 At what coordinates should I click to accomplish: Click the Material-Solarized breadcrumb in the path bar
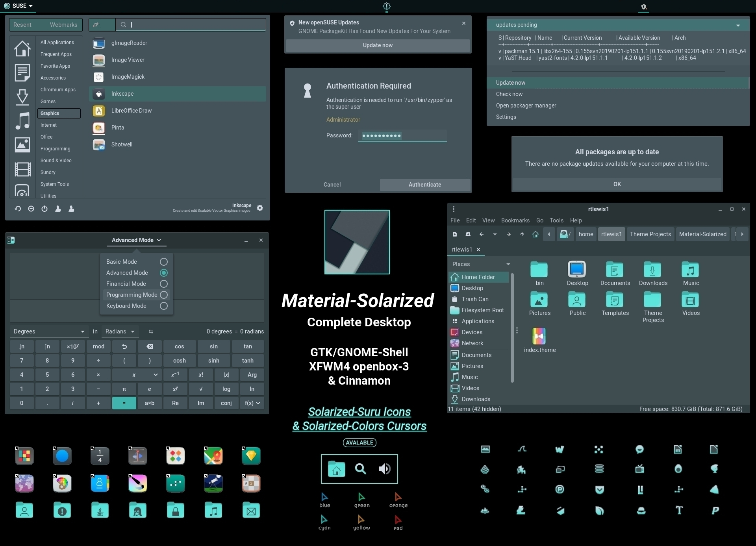pos(702,234)
